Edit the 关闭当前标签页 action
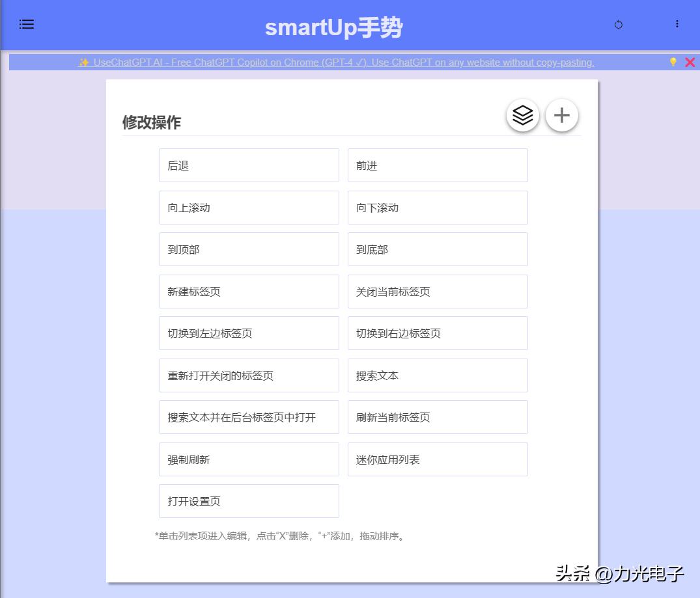 tap(438, 291)
